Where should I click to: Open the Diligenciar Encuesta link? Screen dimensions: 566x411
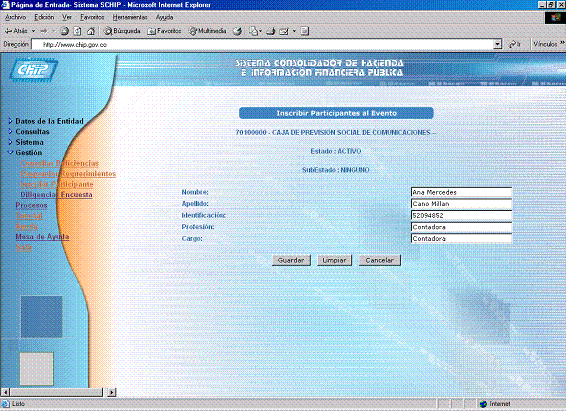[56, 195]
